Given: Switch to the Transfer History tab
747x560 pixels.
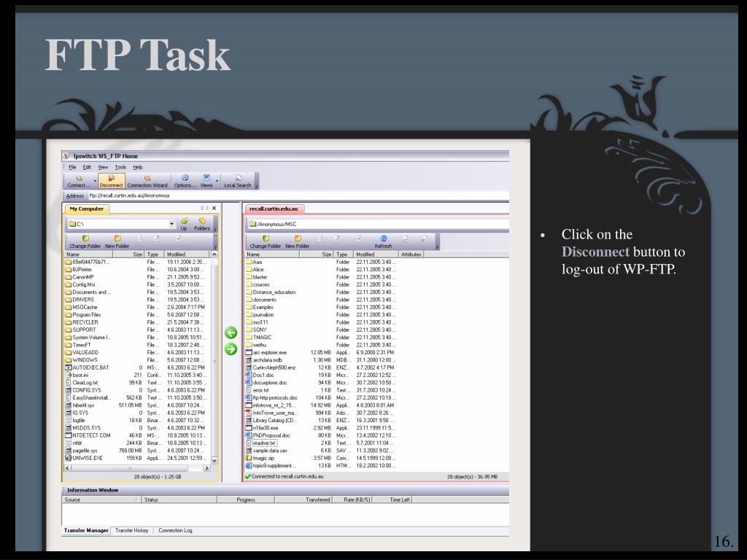Looking at the screenshot, I should [132, 531].
